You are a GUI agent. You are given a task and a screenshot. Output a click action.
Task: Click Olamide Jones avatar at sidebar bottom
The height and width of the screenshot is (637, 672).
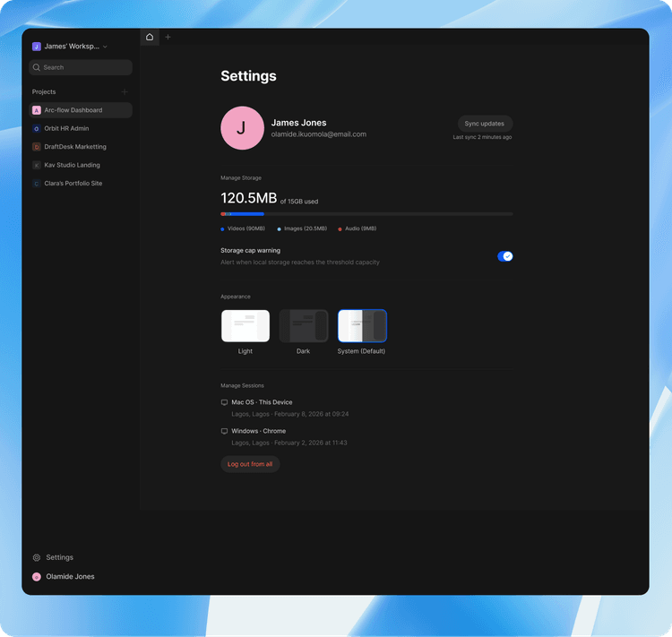click(37, 577)
